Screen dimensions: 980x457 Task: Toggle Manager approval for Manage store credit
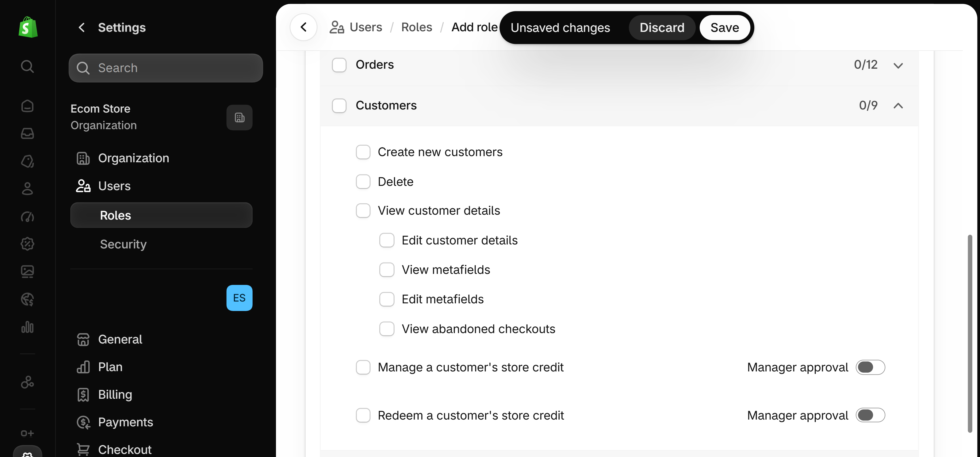point(871,367)
